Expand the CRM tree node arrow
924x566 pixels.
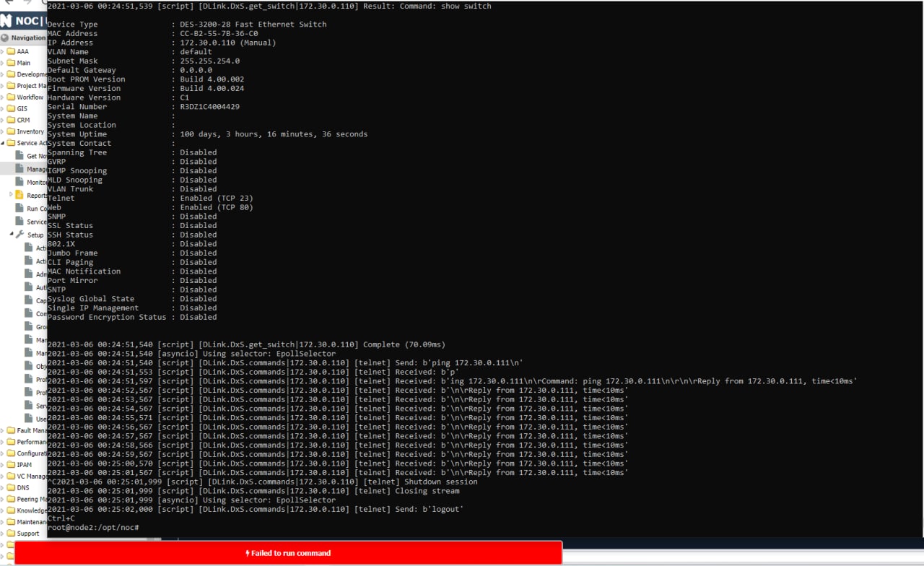pos(3,120)
